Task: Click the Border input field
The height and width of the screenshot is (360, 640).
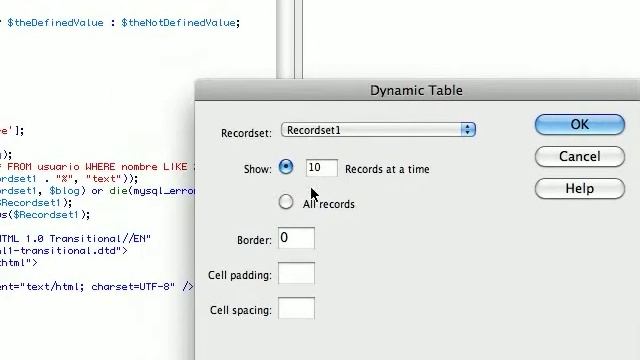Action: click(x=296, y=238)
